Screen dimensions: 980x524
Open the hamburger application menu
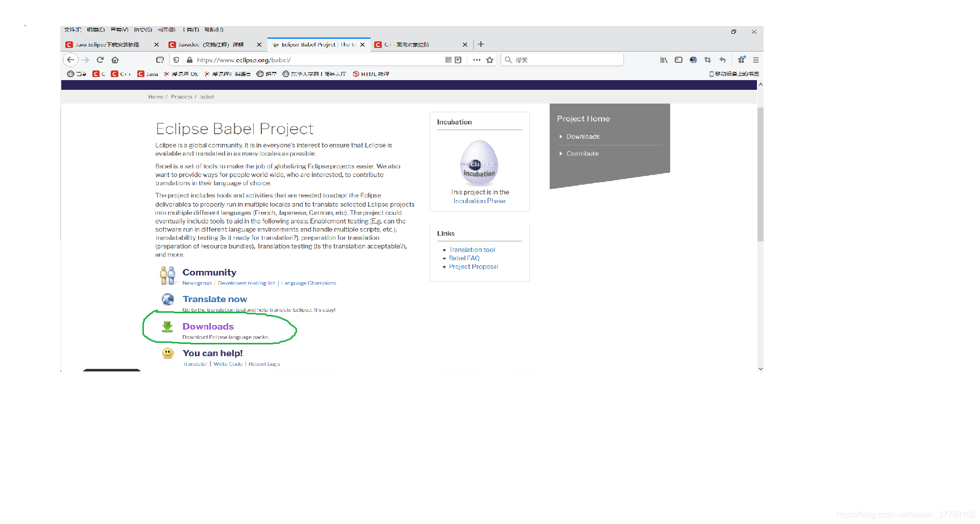pos(756,60)
